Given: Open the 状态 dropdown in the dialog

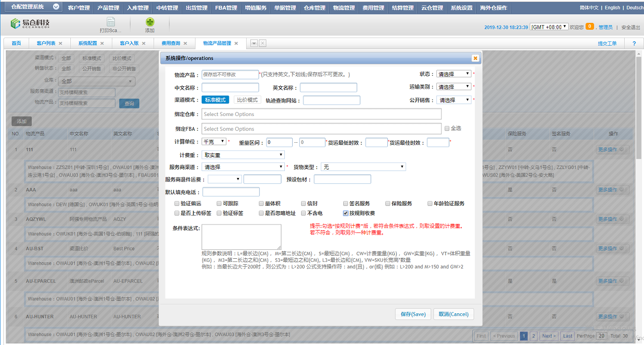Looking at the screenshot, I should point(453,74).
